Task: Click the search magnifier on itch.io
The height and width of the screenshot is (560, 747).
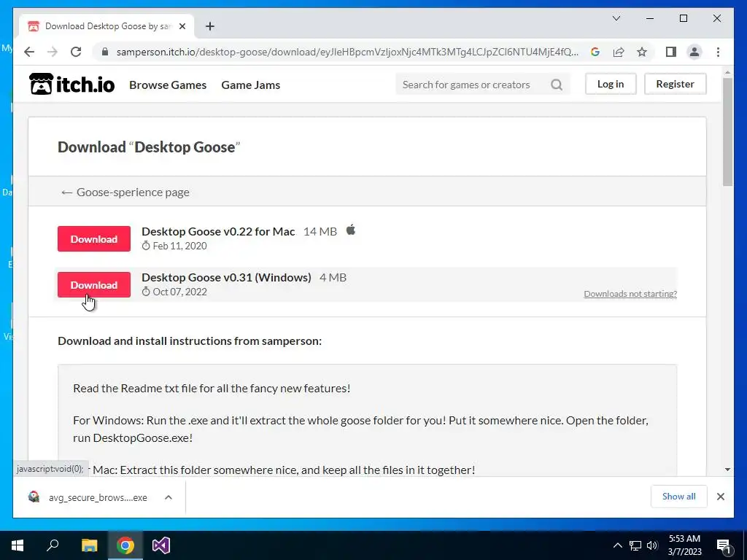Action: 557,85
